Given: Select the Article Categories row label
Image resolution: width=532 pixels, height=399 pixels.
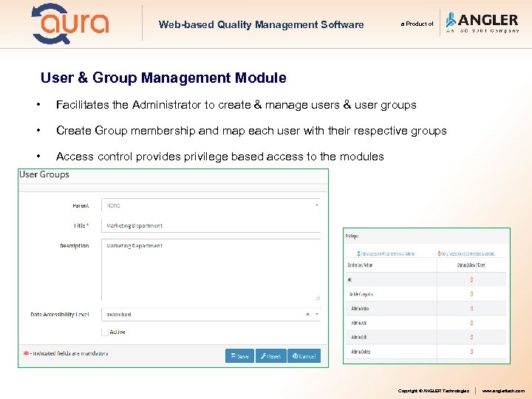Looking at the screenshot, I should (x=361, y=294).
